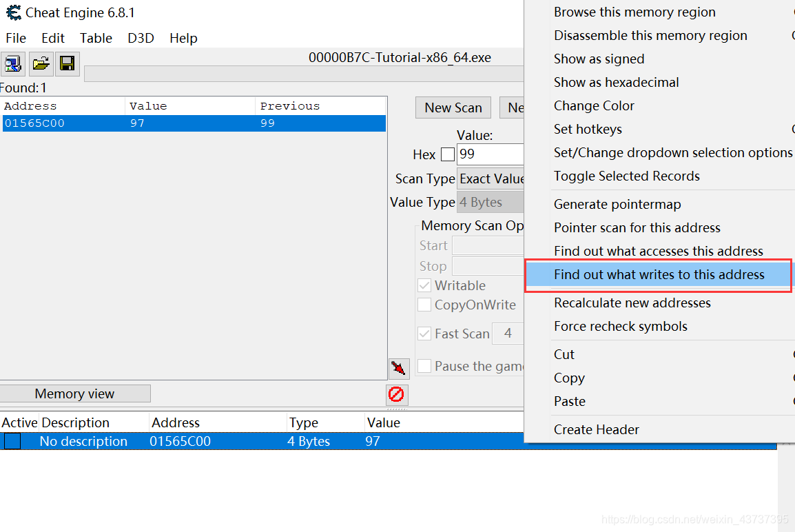
Task: Toggle the Fast Scan checkbox
Action: [x=424, y=334]
